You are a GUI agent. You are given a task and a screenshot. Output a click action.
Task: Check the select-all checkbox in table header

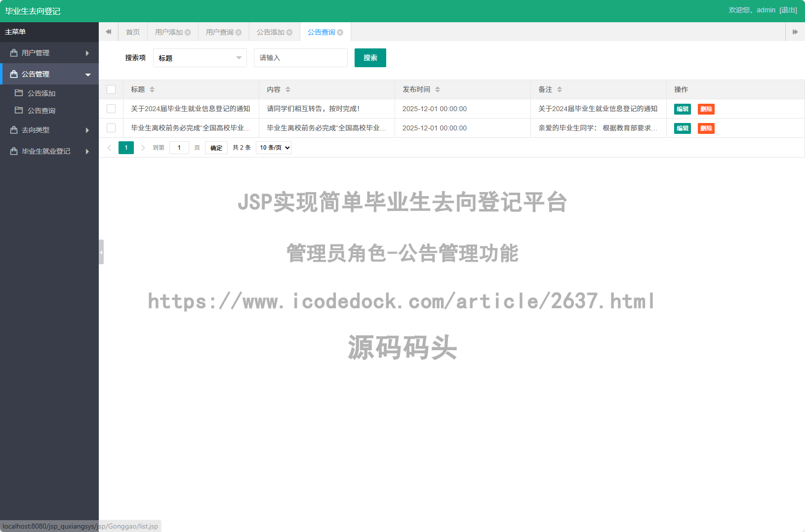(x=111, y=89)
